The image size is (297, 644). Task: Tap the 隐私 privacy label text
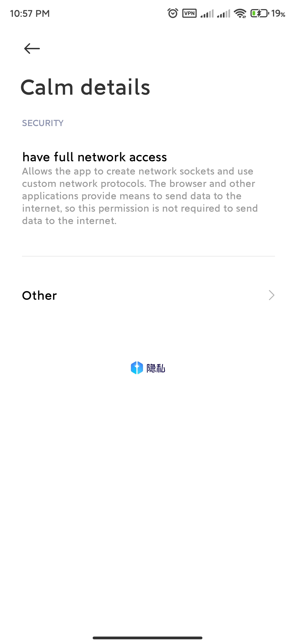156,368
